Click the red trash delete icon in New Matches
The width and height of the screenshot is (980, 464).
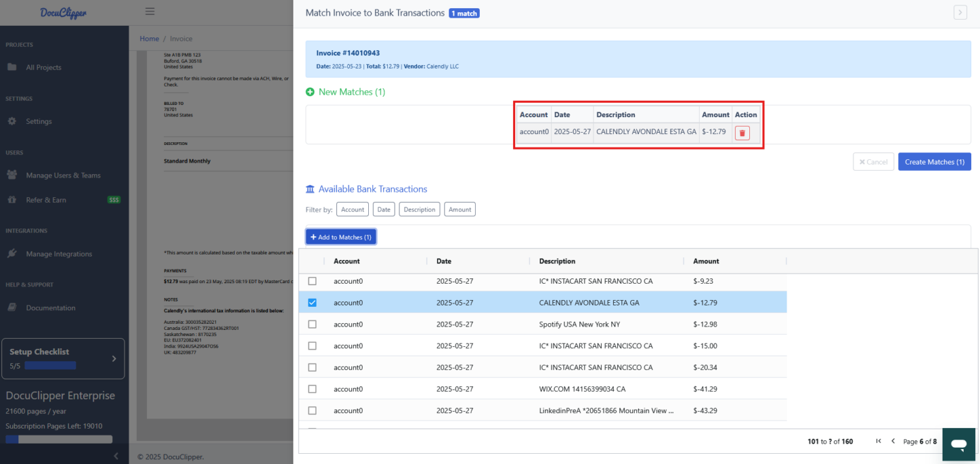pos(742,133)
